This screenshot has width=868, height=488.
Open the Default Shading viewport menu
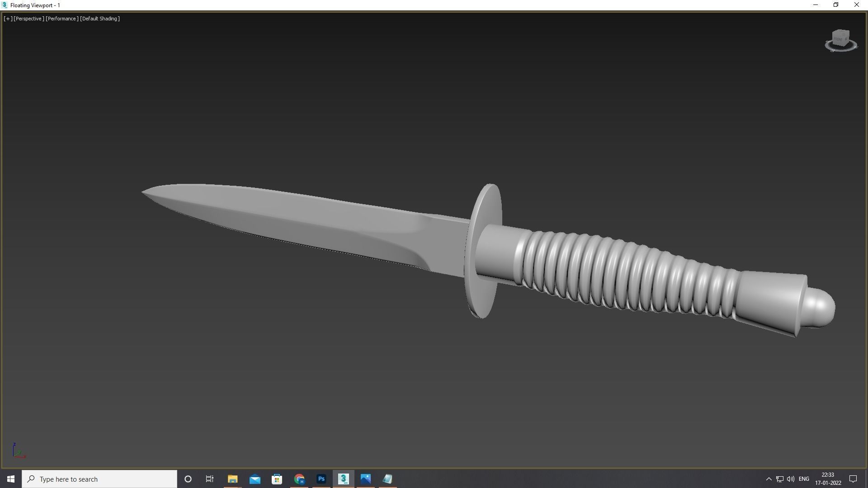click(100, 19)
